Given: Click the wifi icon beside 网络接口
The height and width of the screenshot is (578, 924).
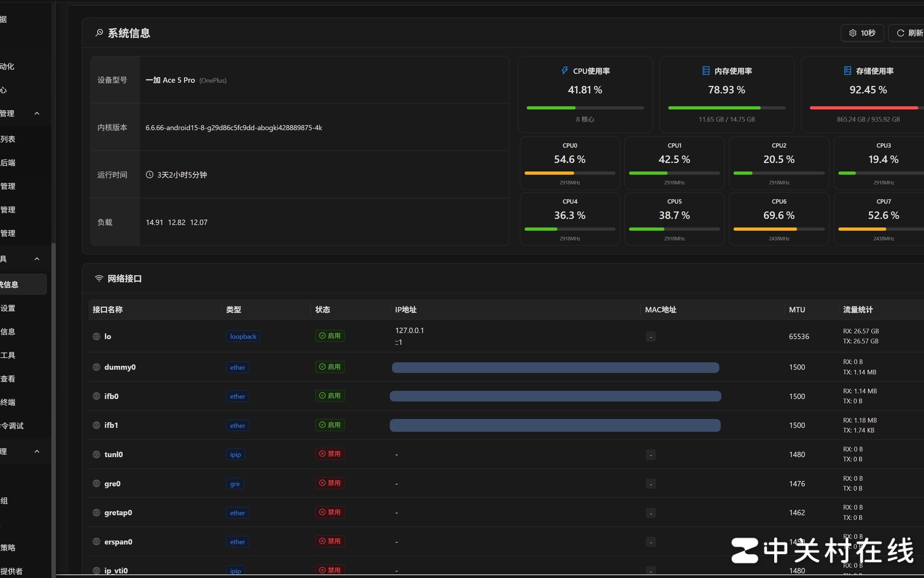Looking at the screenshot, I should [99, 278].
